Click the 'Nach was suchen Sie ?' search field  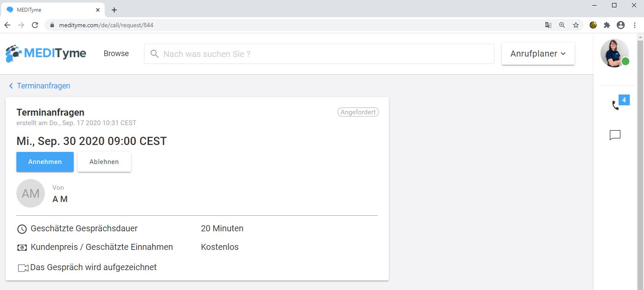click(x=319, y=54)
